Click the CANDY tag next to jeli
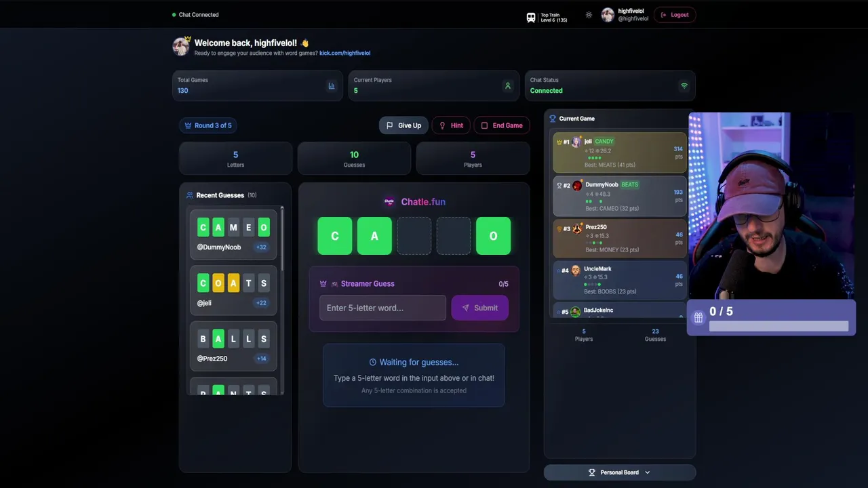The width and height of the screenshot is (868, 488). coord(604,142)
